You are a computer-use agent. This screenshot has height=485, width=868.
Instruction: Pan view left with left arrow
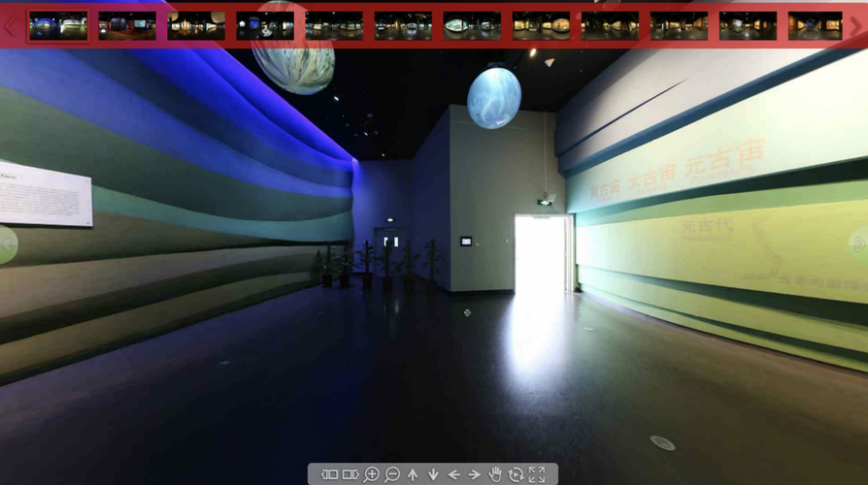click(453, 474)
